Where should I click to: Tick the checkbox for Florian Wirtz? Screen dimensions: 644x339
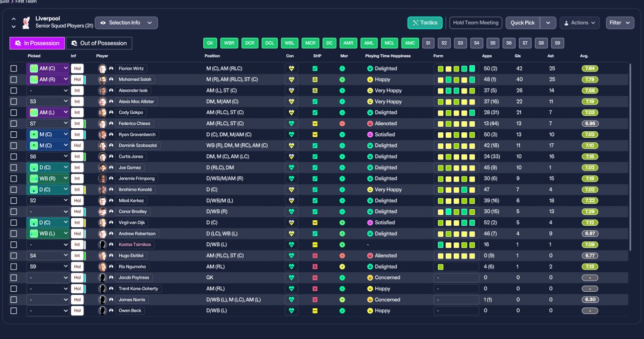tap(14, 68)
